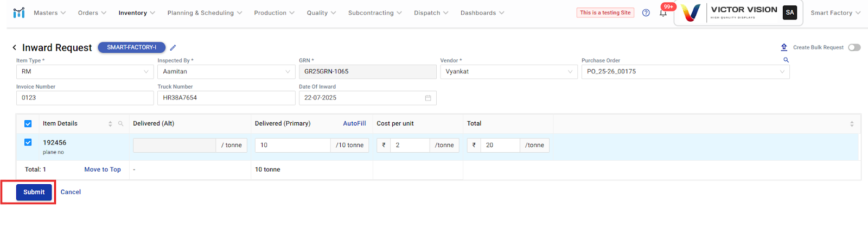
Task: Enable the Create Bulk Request toggle
Action: (854, 47)
